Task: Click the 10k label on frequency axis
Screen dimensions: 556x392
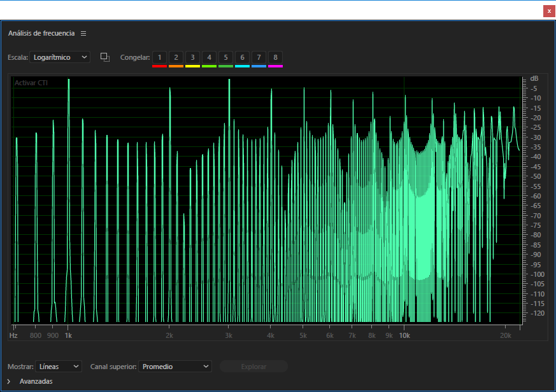Action: click(x=404, y=335)
